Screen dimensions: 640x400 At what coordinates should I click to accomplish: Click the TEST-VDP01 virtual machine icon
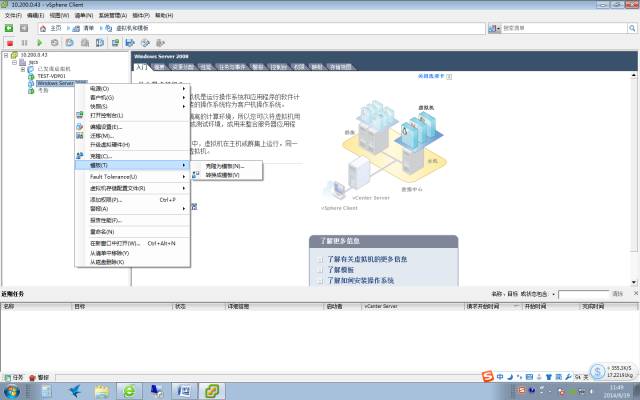[x=31, y=76]
